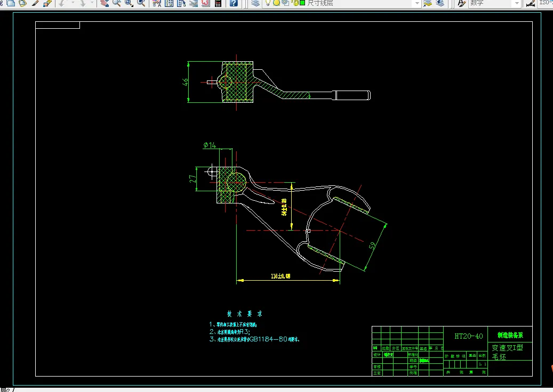The width and height of the screenshot is (553, 392).
Task: Click the 技术要求 heading text
Action: (x=244, y=314)
